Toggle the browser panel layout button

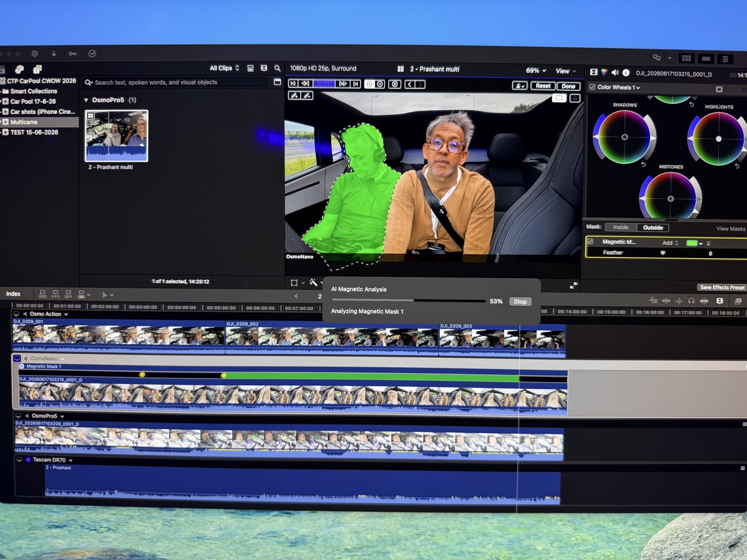coord(686,58)
